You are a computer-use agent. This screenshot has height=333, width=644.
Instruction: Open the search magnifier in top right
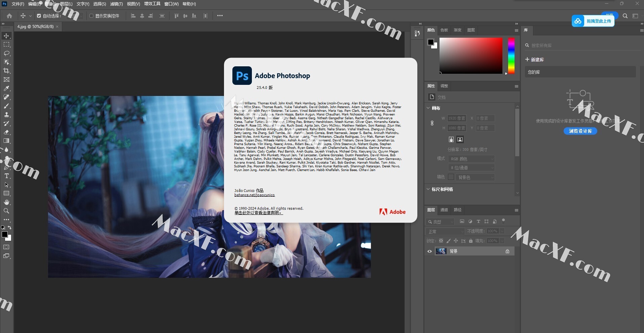point(625,16)
